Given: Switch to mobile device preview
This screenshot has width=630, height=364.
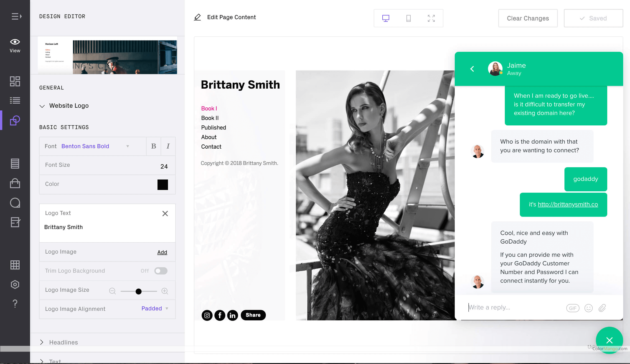Looking at the screenshot, I should point(408,18).
